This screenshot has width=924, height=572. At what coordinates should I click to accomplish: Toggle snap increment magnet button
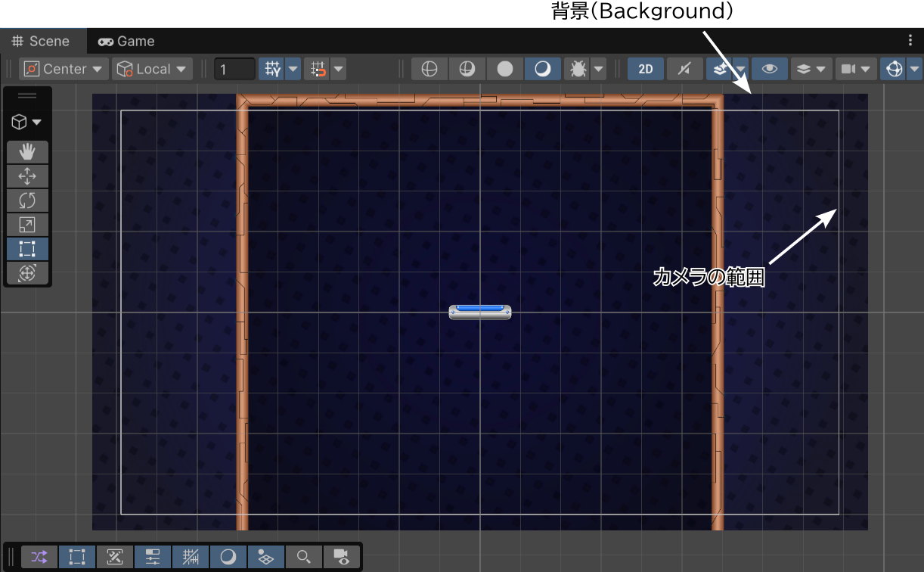(x=318, y=69)
